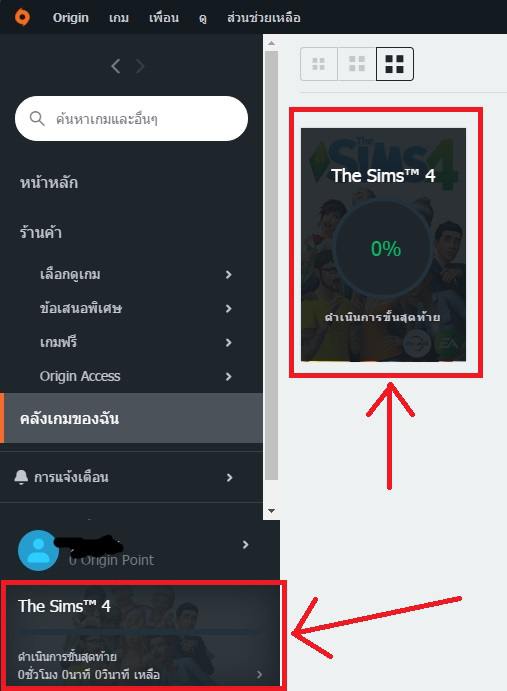Click the blue user avatar icon

coord(38,550)
